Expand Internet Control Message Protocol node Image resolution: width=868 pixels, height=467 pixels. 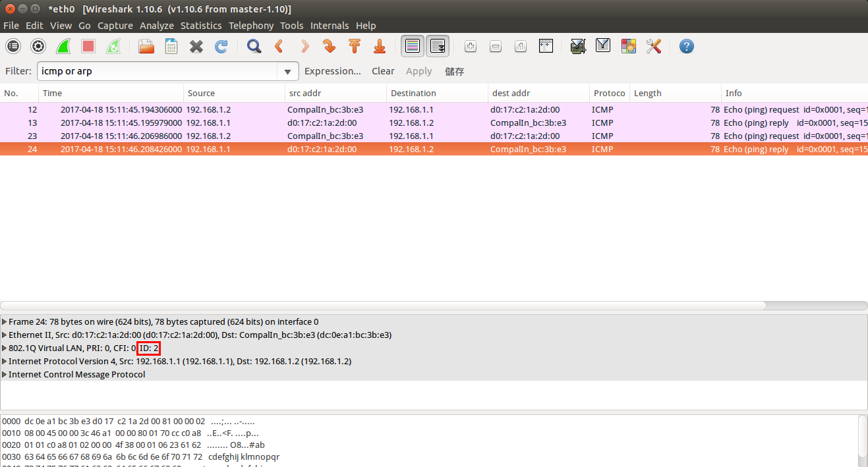coord(5,375)
